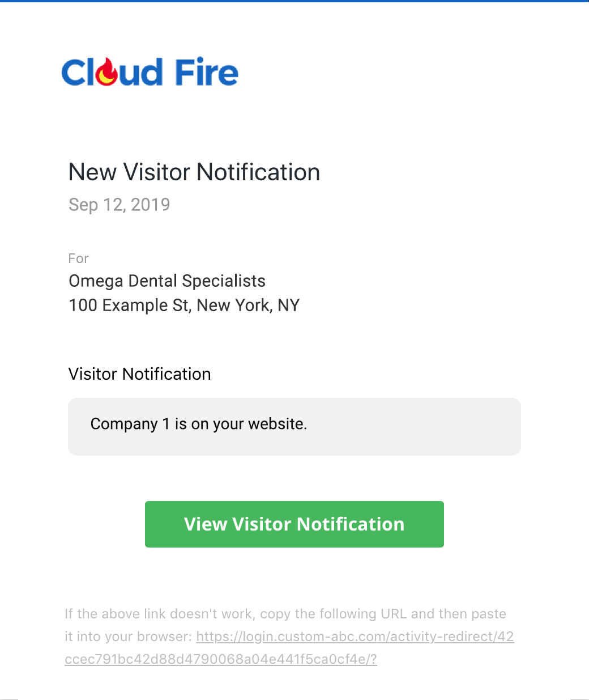Image resolution: width=589 pixels, height=700 pixels.
Task: Click the small For label
Action: coord(79,258)
